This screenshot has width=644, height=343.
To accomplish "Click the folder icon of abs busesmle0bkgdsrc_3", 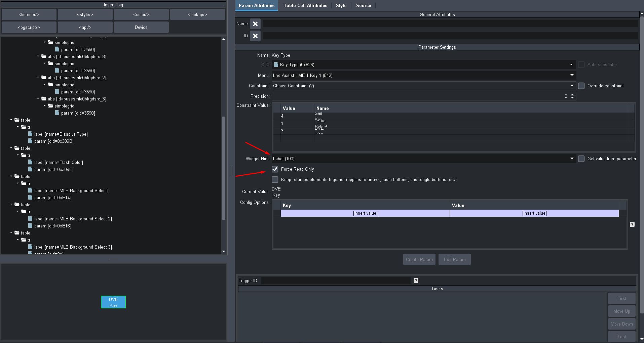I will [44, 99].
